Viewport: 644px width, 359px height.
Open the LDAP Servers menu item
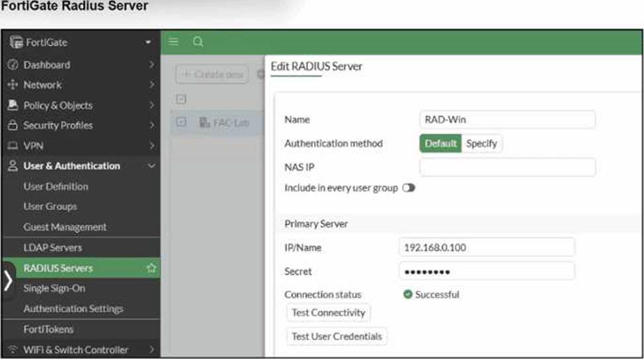53,247
